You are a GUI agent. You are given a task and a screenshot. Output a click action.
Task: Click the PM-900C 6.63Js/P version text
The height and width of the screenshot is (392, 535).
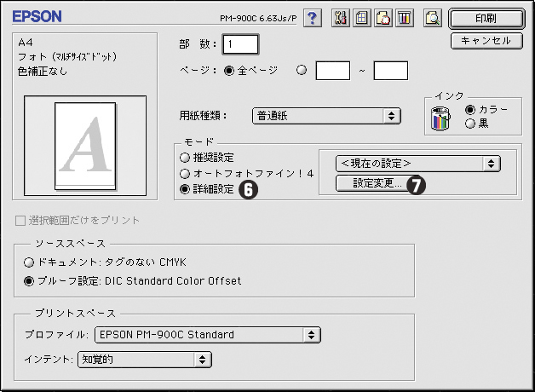tap(258, 18)
